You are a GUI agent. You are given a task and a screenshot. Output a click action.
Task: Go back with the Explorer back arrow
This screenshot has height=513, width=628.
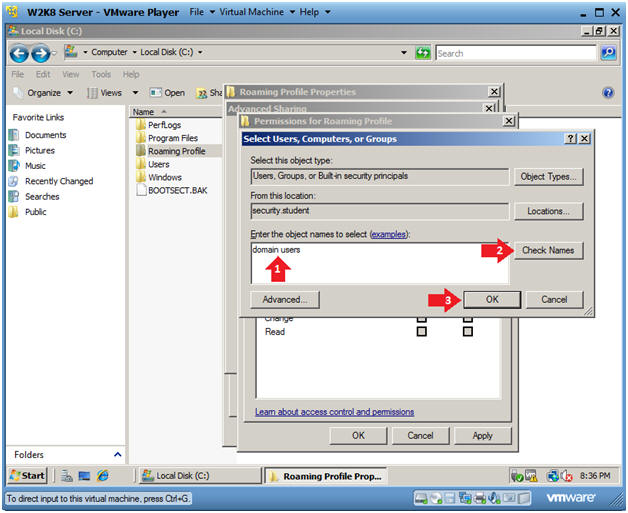[18, 53]
